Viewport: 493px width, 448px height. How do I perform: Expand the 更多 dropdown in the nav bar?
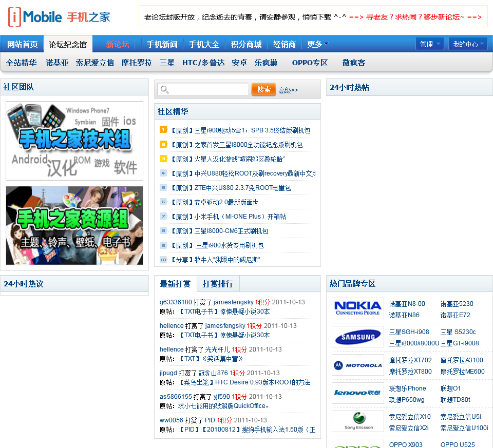point(318,44)
